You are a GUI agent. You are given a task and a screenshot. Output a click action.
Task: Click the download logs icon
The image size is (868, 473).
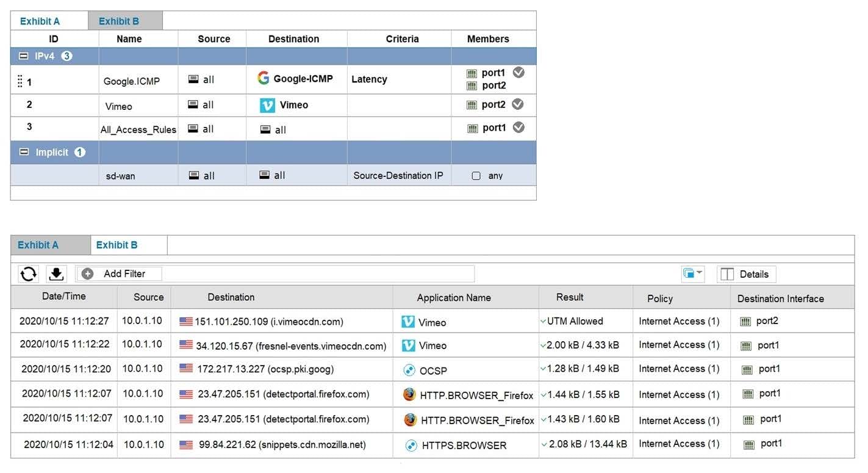click(x=56, y=274)
